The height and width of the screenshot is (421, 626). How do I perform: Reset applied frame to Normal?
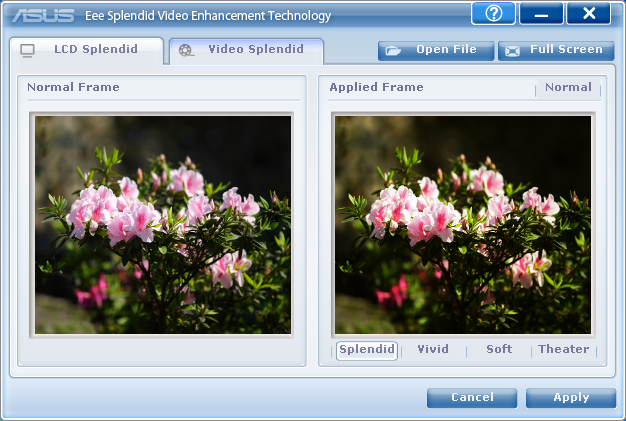[568, 88]
